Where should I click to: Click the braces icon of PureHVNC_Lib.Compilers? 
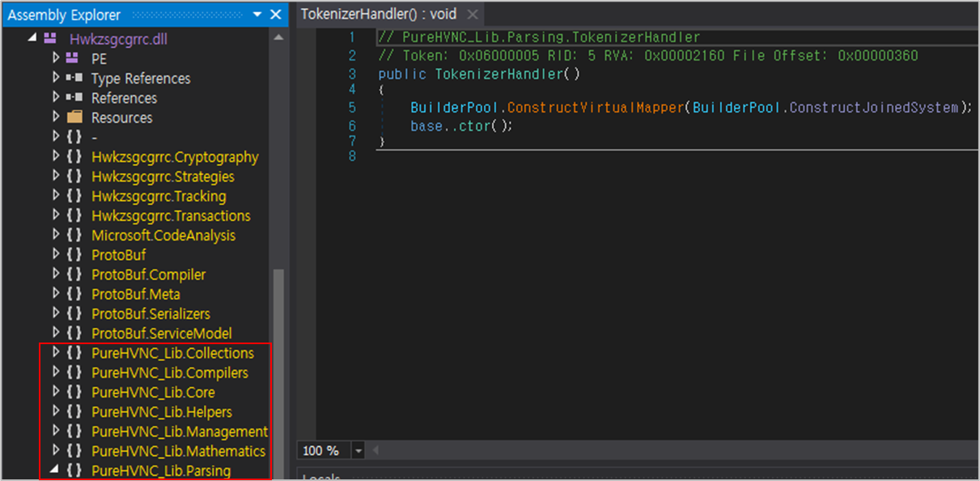[x=74, y=372]
